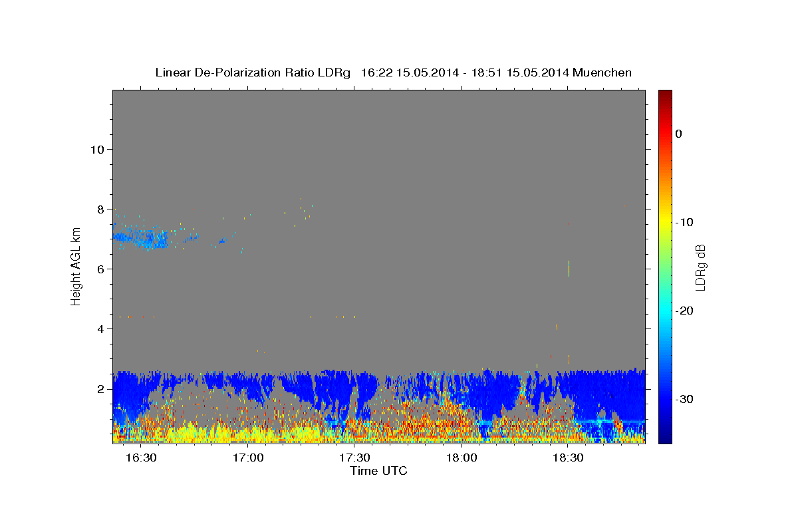Click the 18:30 time axis label
This screenshot has height=532, width=798.
[x=568, y=458]
